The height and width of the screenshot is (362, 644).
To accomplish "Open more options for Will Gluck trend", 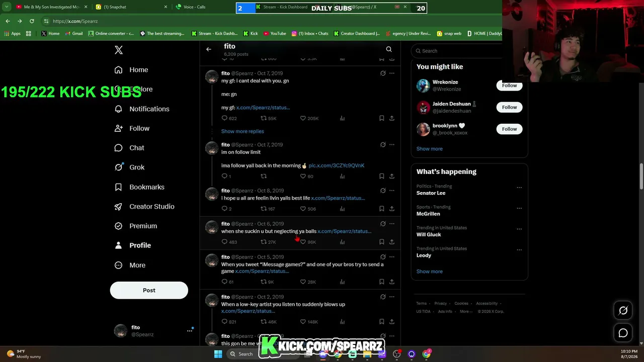I will [x=519, y=229].
